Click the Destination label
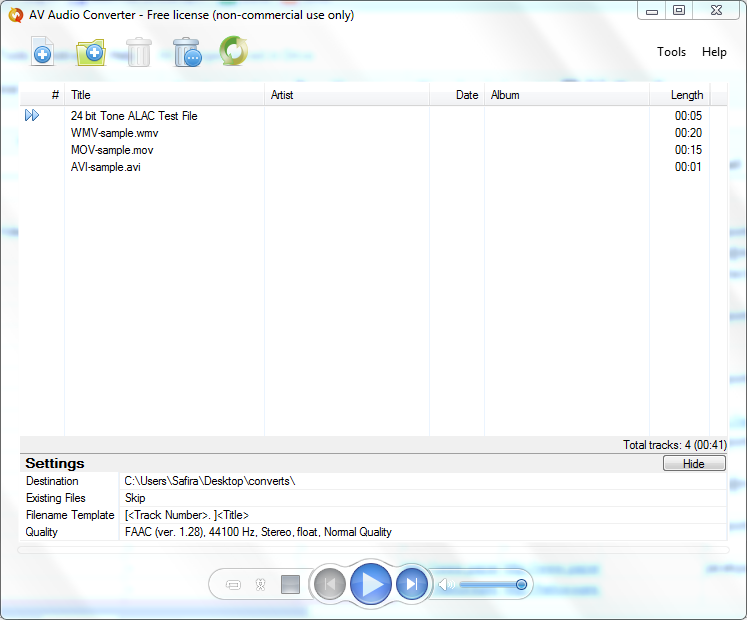 point(52,481)
